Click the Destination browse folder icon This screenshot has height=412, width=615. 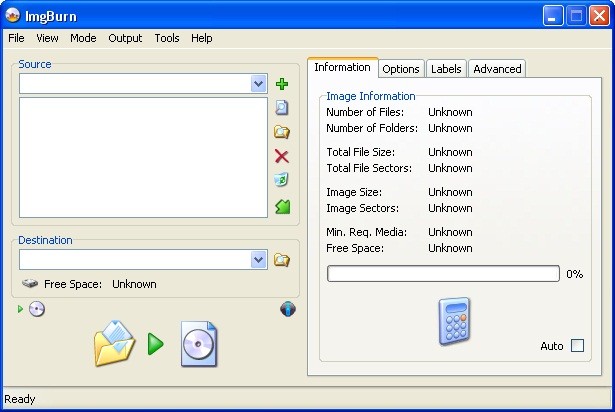(282, 260)
